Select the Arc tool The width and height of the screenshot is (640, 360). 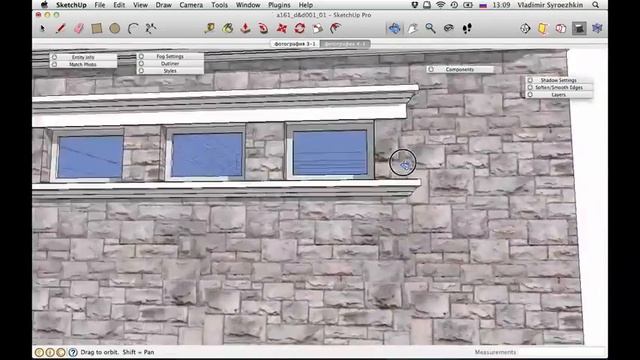tap(133, 28)
